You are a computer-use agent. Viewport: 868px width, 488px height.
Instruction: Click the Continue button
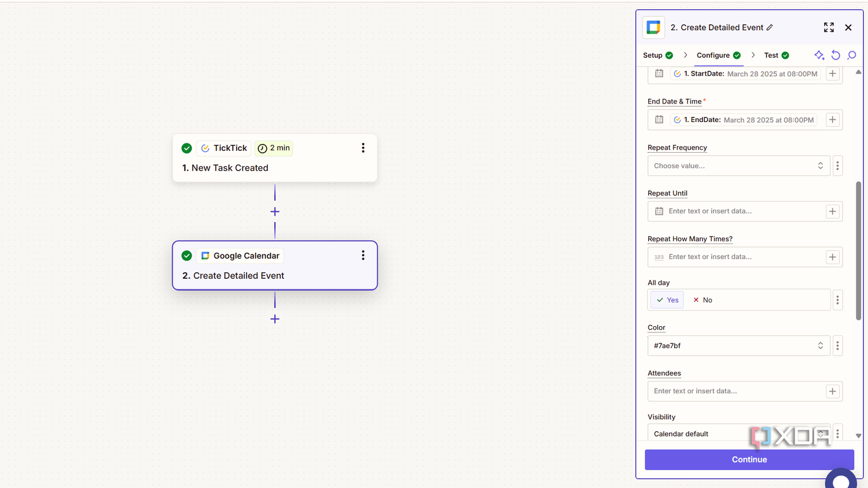[x=749, y=460]
